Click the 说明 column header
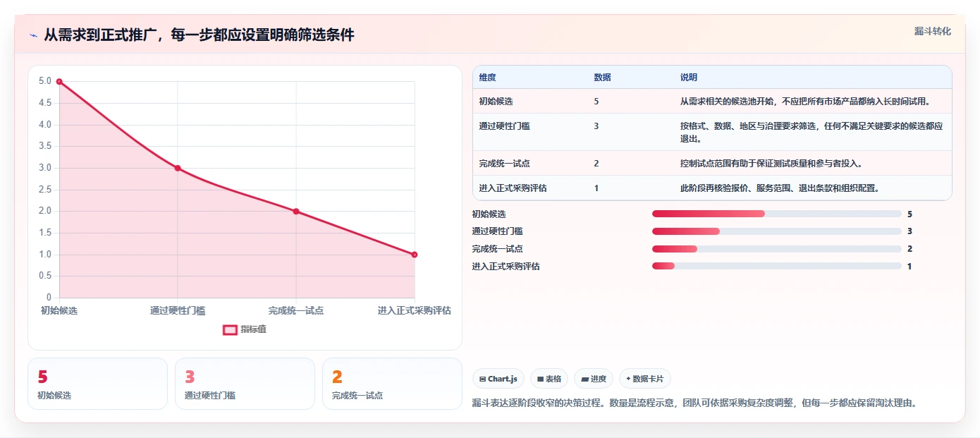The image size is (980, 438). click(689, 78)
